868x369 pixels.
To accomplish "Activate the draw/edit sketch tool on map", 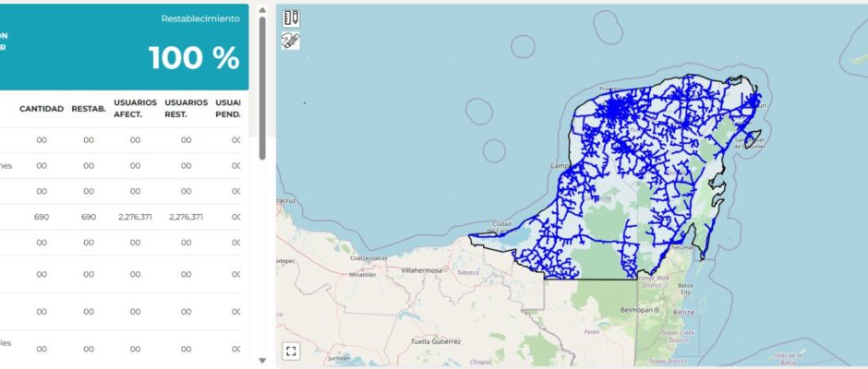I will [292, 40].
